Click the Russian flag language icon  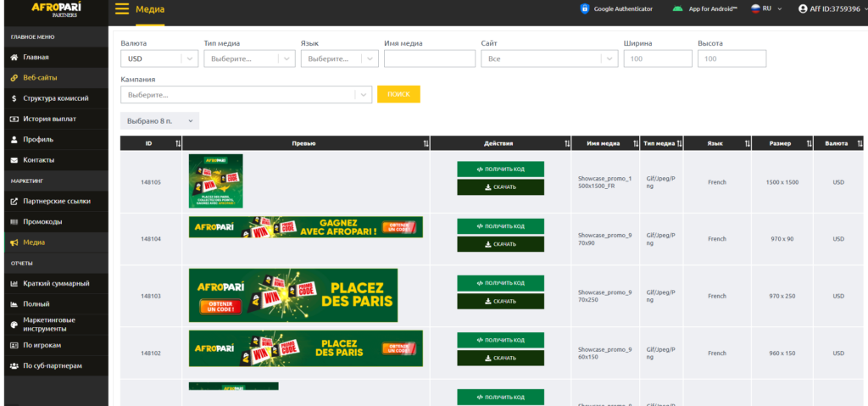pos(755,8)
